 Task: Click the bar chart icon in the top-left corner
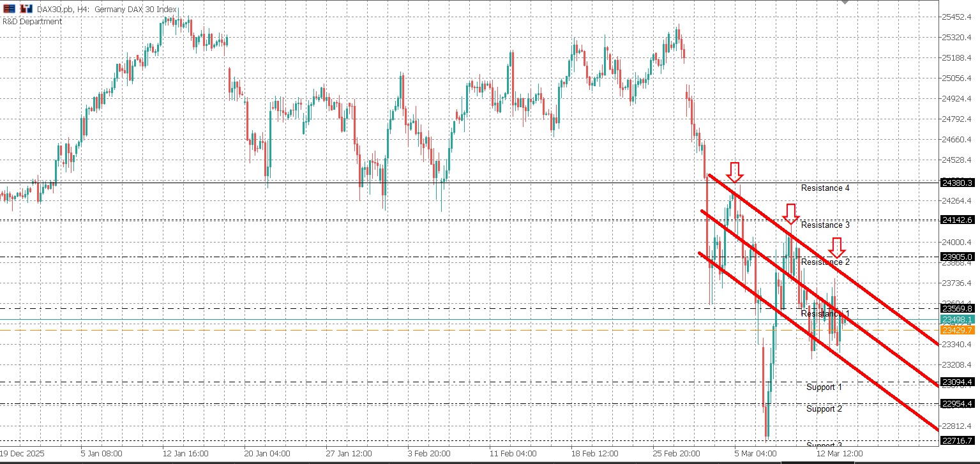click(x=8, y=8)
